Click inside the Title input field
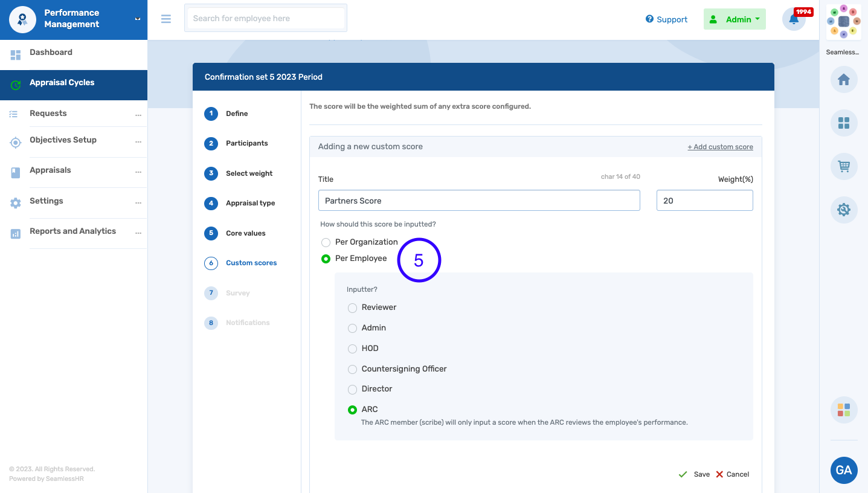868x493 pixels. [479, 200]
